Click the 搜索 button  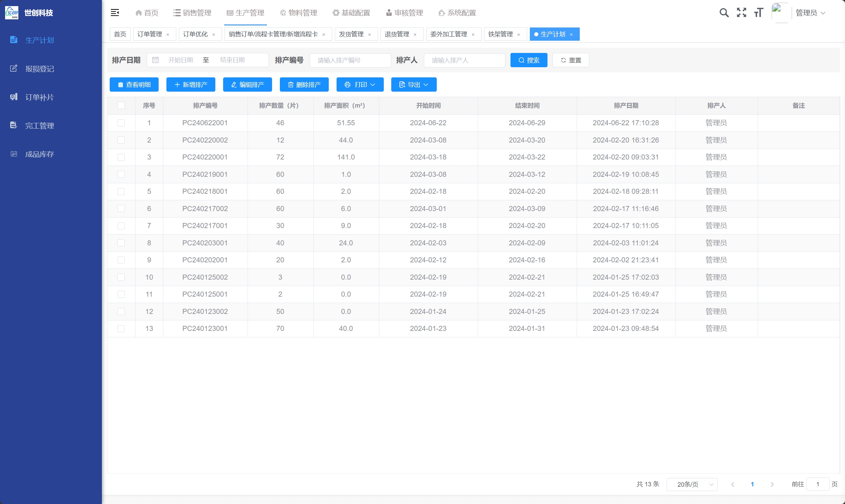[529, 60]
